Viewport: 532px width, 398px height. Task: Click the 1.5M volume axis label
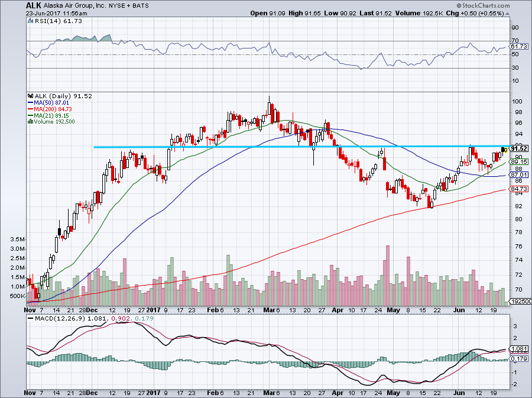(17, 277)
